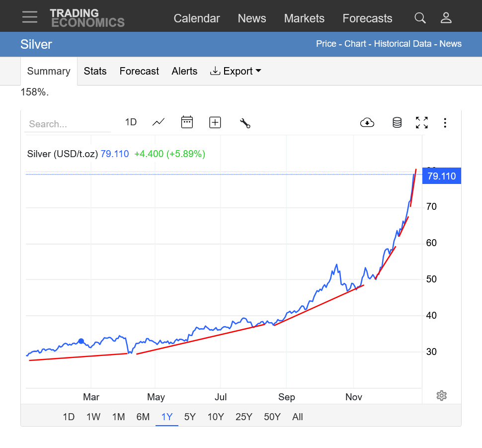The width and height of the screenshot is (482, 448).
Task: Click the plus box compare icon
Action: 215,122
